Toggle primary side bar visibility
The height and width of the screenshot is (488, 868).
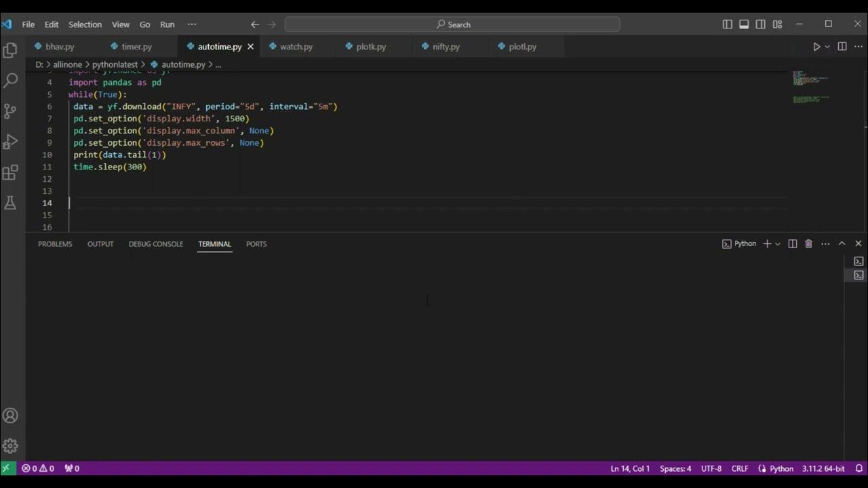coord(728,24)
